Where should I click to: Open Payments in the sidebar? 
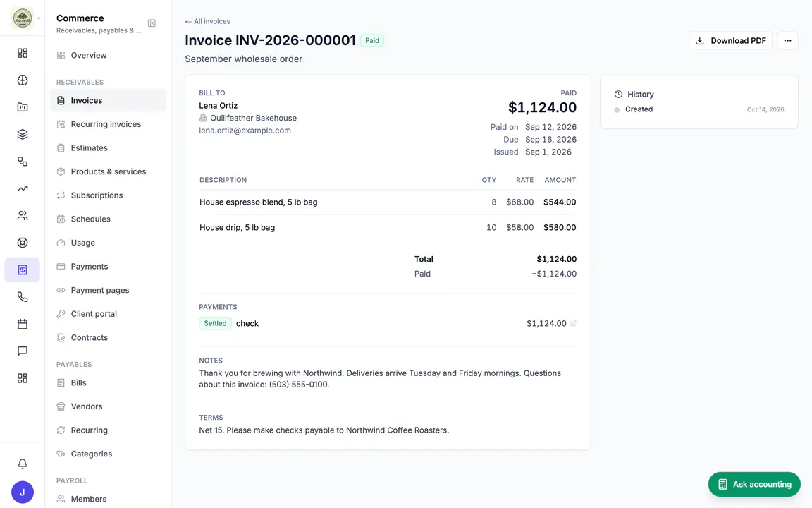pyautogui.click(x=109, y=267)
